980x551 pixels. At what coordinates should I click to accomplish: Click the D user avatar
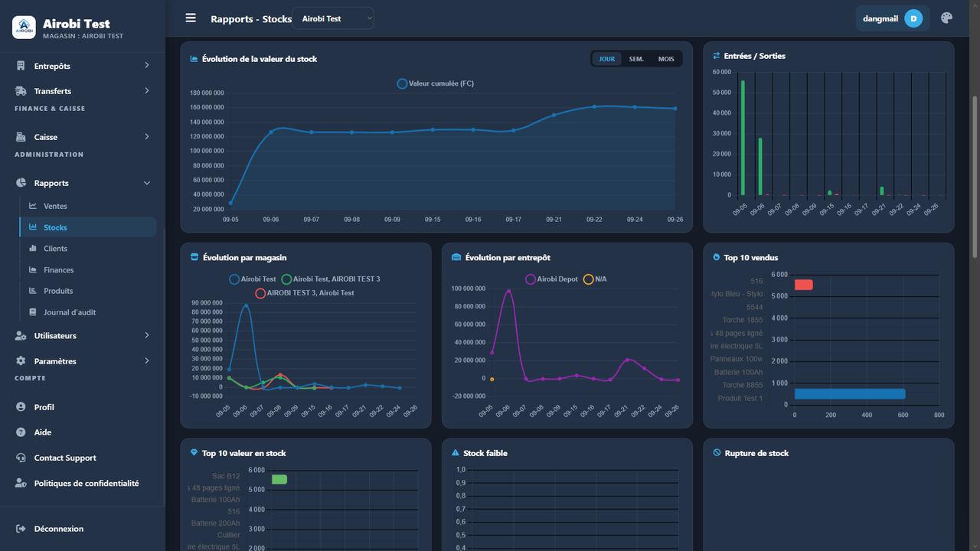tap(913, 18)
